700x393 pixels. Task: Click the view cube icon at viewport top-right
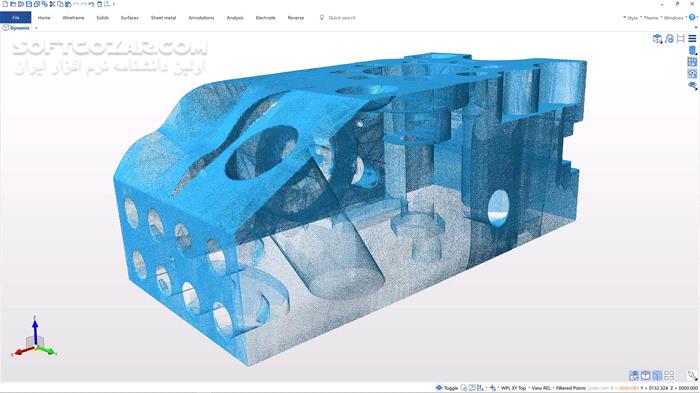pyautogui.click(x=657, y=39)
